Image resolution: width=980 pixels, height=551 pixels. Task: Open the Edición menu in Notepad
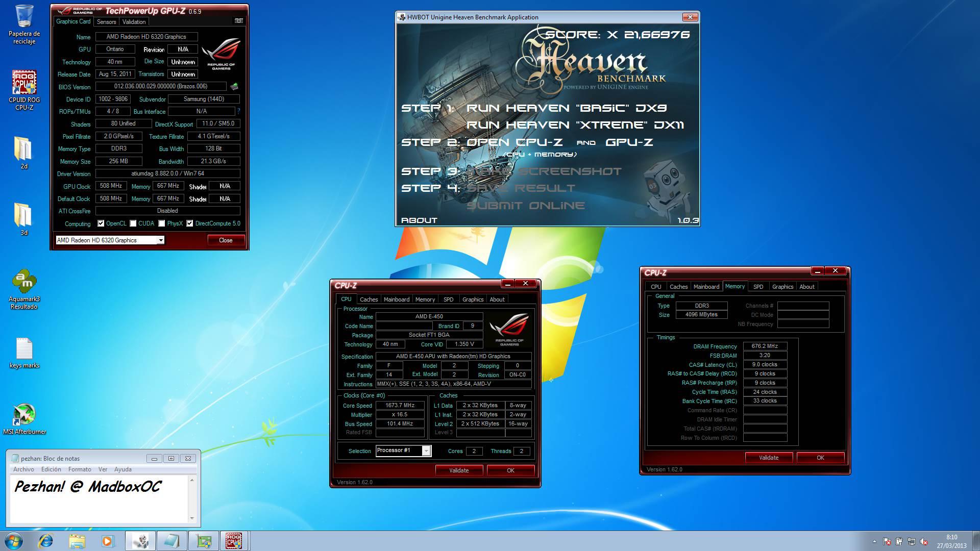click(x=51, y=469)
